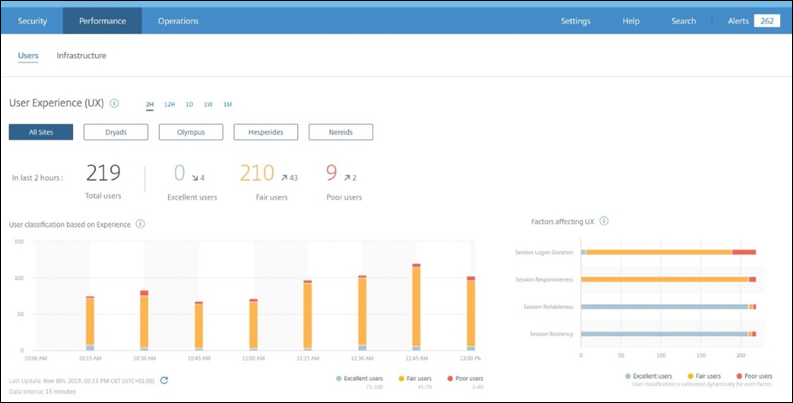
Task: Click the Alerts count badge showing 262
Action: pyautogui.click(x=767, y=21)
